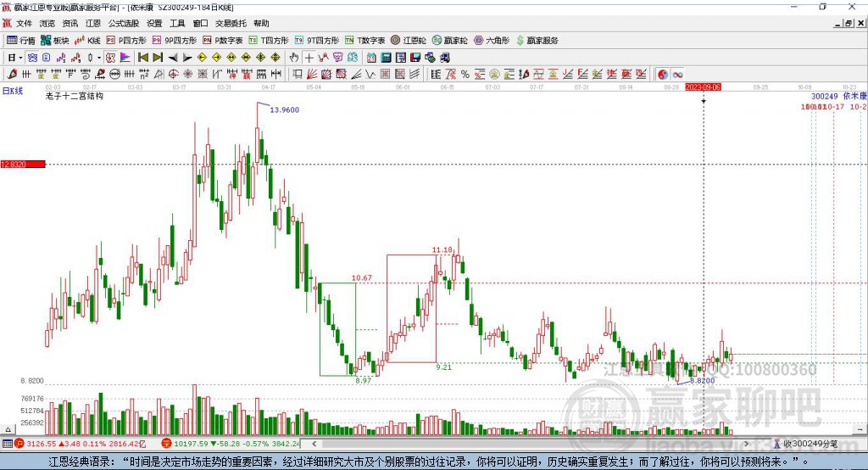Open the 工具 menu

pyautogui.click(x=177, y=23)
